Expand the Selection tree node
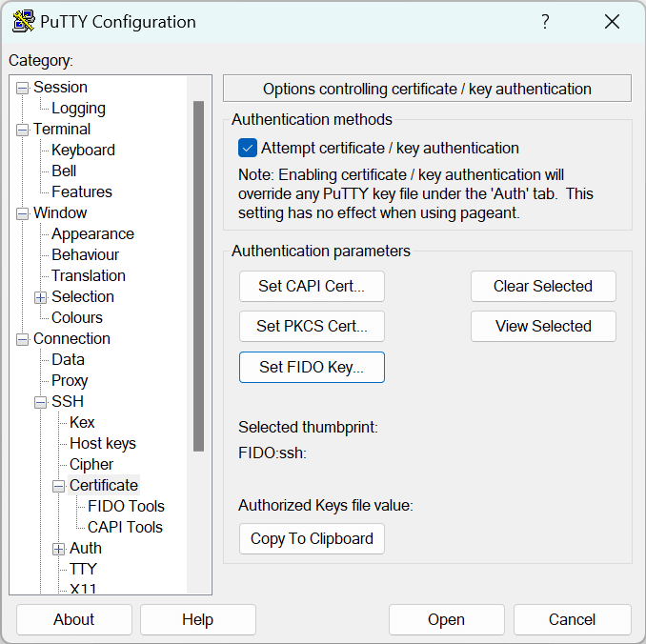 pyautogui.click(x=40, y=297)
